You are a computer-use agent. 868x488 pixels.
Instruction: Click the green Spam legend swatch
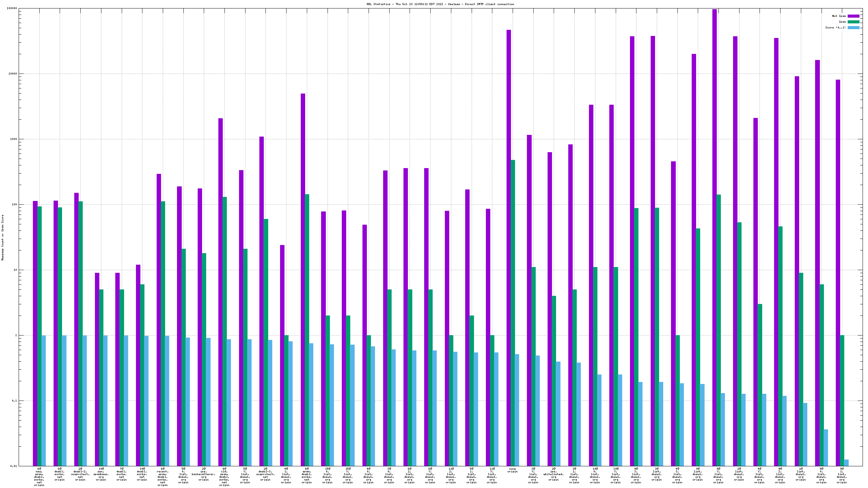(x=853, y=22)
